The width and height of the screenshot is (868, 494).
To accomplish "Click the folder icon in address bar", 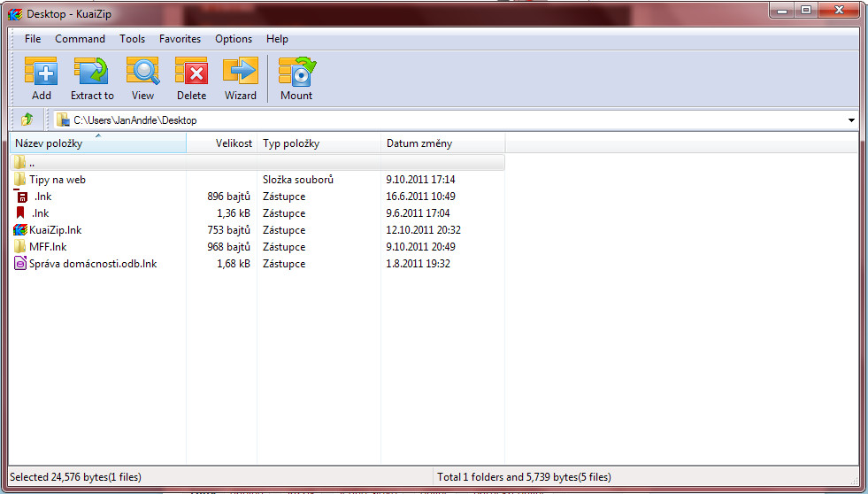I will [63, 120].
